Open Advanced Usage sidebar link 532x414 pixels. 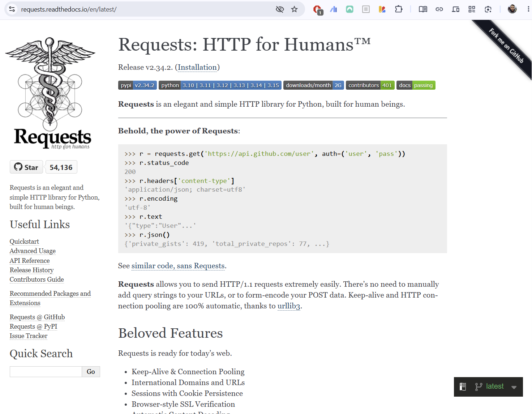(x=33, y=251)
